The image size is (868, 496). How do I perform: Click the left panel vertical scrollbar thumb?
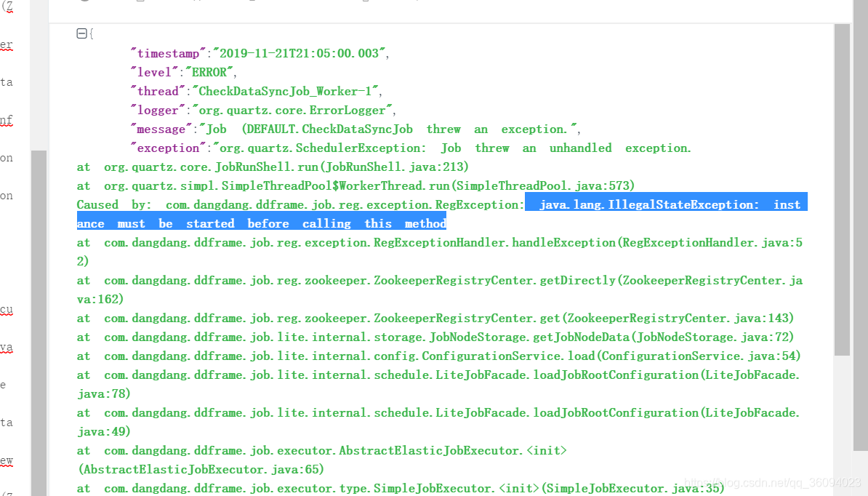[x=39, y=323]
